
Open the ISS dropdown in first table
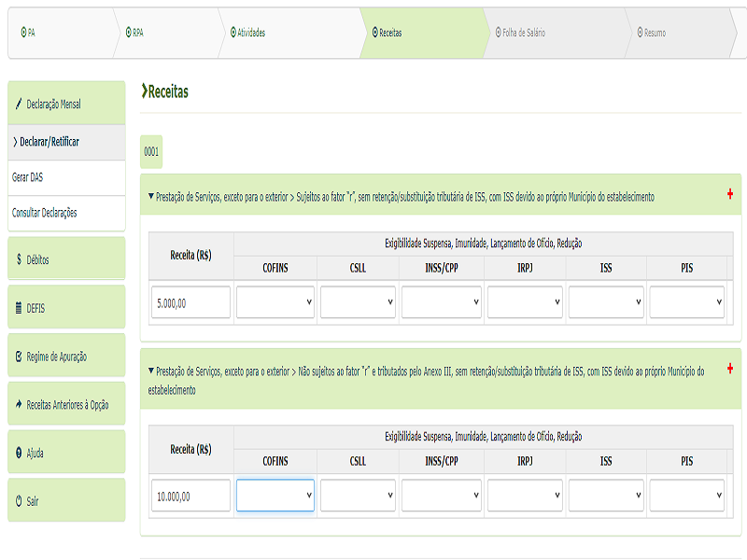[605, 302]
